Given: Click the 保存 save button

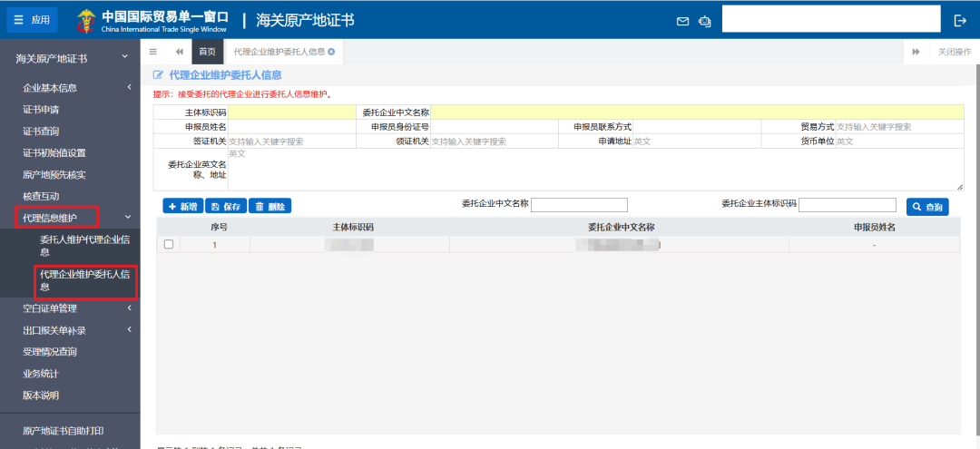Looking at the screenshot, I should pyautogui.click(x=226, y=207).
